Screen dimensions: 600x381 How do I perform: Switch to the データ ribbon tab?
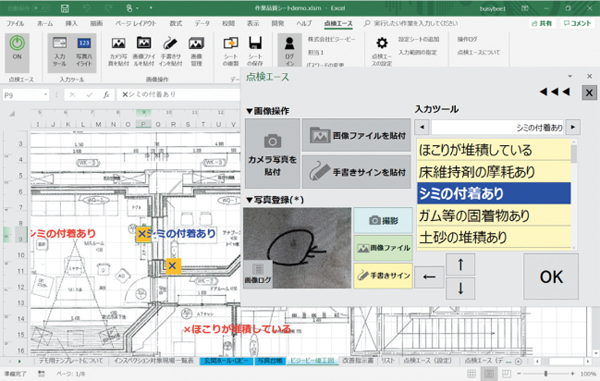pos(202,23)
